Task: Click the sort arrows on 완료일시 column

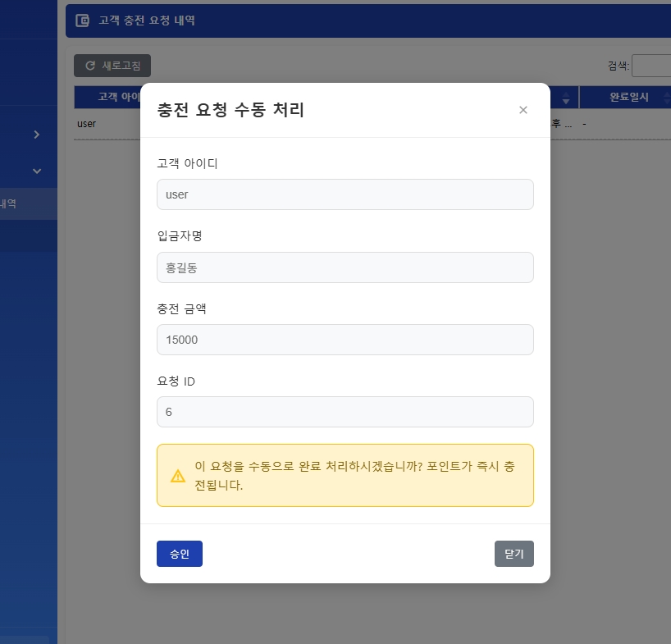Action: (x=668, y=97)
